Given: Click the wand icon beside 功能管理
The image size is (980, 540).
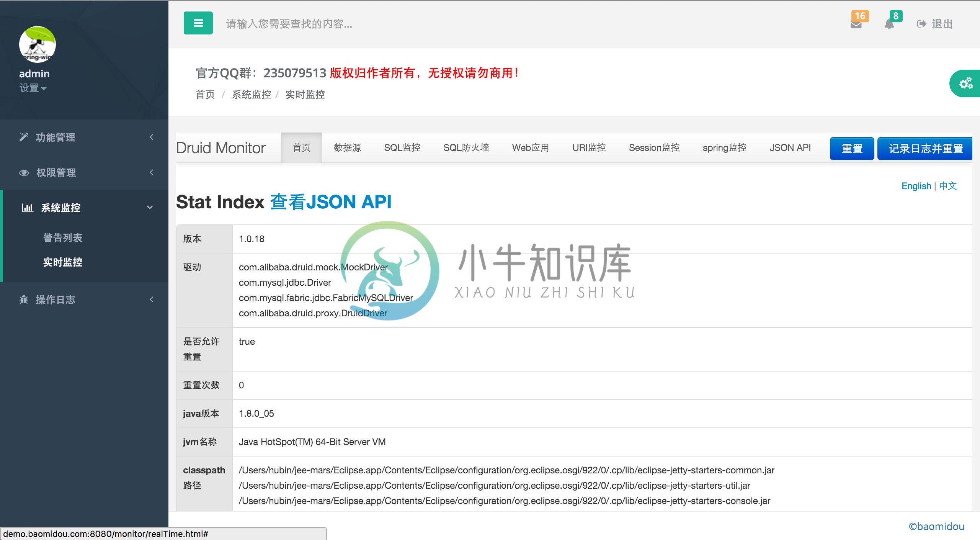Looking at the screenshot, I should point(24,137).
